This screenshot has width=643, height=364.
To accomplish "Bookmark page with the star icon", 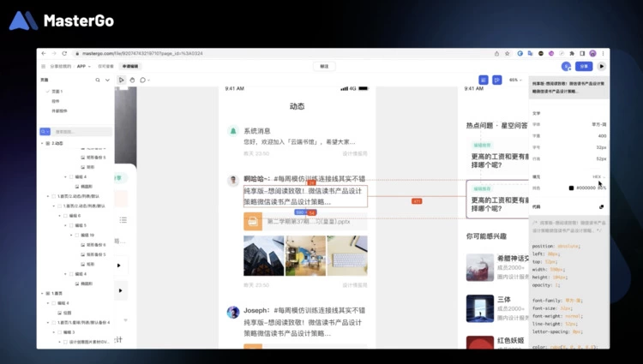I will 508,53.
